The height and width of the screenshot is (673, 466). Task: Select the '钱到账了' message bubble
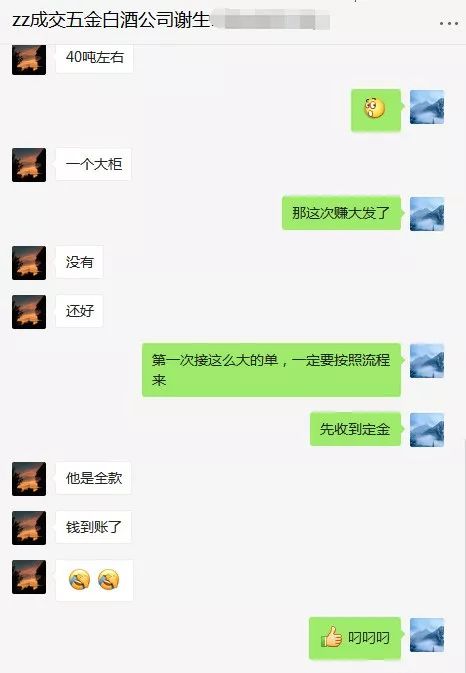(94, 527)
